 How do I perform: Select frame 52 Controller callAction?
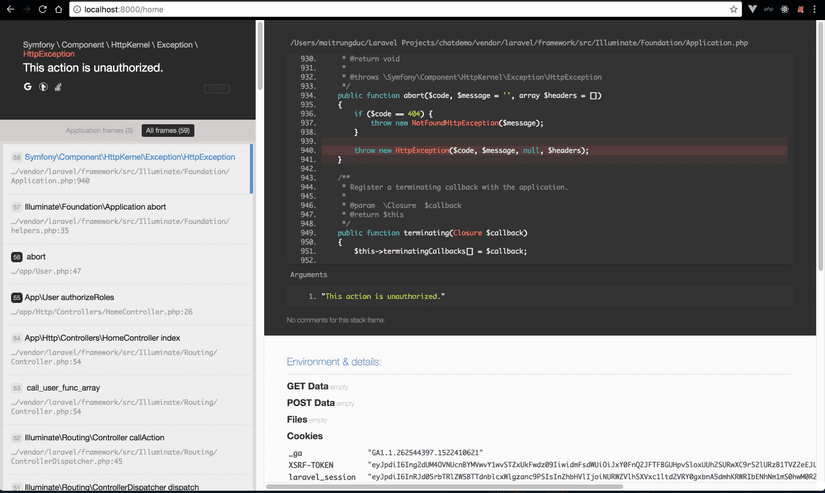pos(126,449)
